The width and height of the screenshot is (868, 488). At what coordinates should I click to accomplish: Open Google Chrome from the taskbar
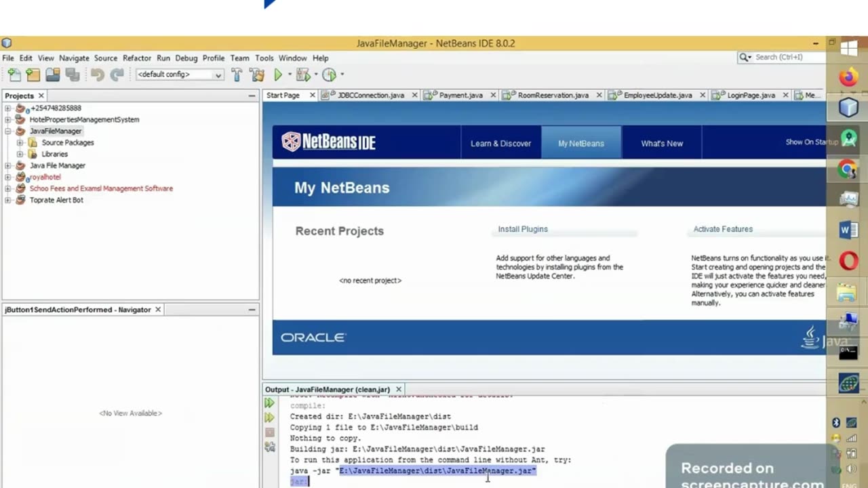click(848, 169)
